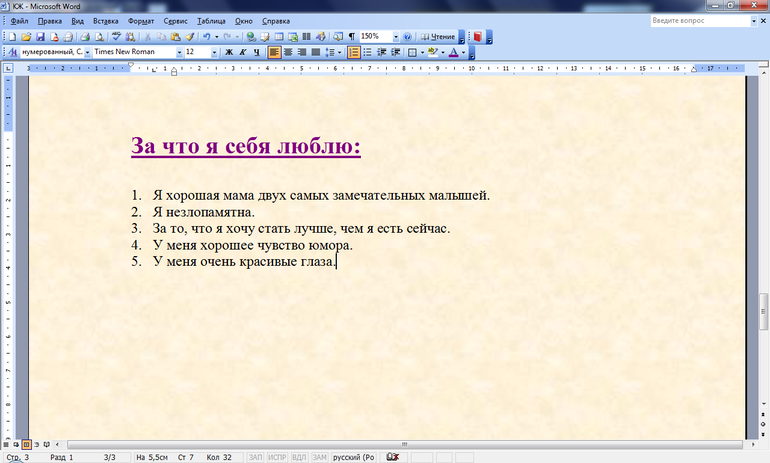Expand the font size 12 dropdown
The image size is (770, 463).
[x=215, y=52]
